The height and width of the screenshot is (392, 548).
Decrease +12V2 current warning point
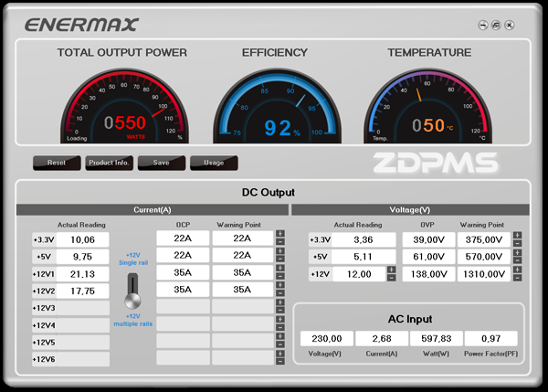tap(280, 293)
